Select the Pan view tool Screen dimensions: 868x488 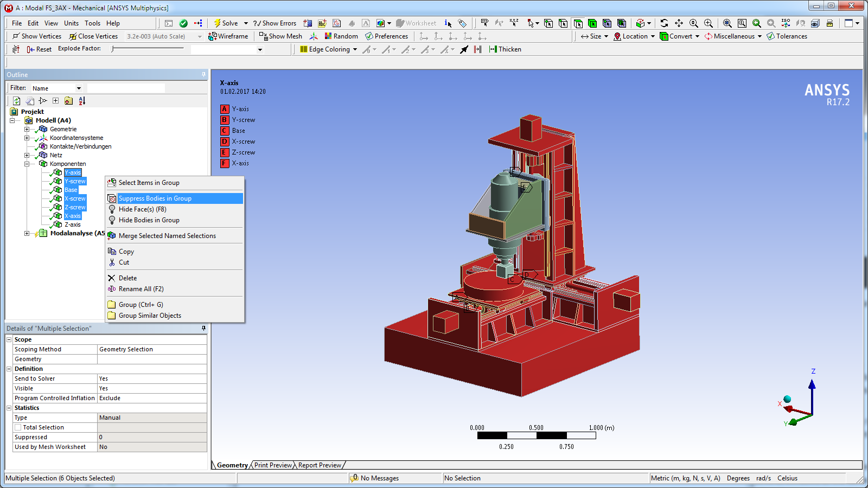679,23
